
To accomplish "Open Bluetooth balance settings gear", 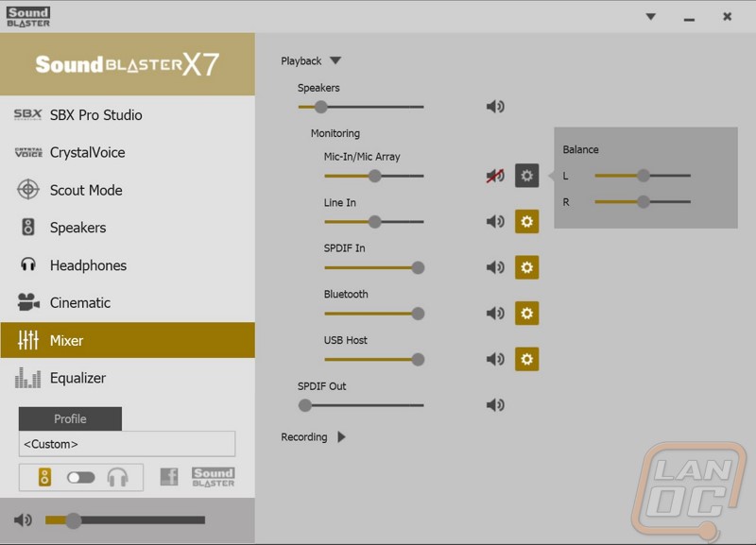I will click(527, 314).
